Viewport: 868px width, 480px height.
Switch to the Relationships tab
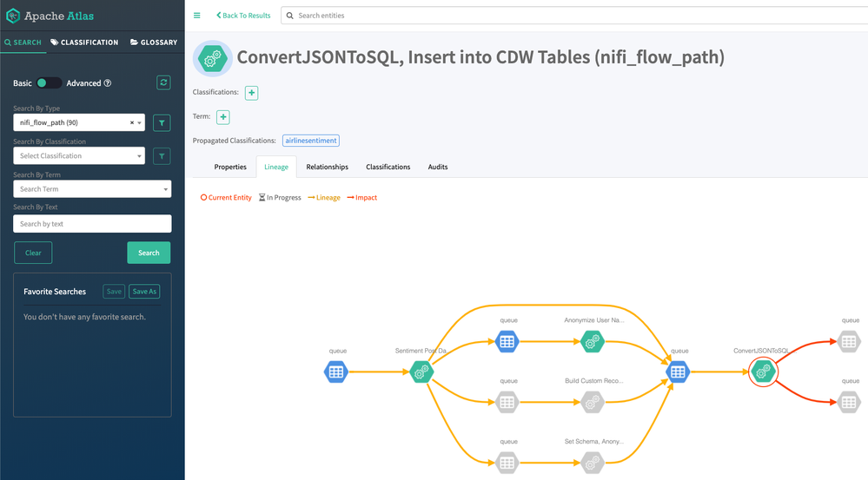[328, 167]
